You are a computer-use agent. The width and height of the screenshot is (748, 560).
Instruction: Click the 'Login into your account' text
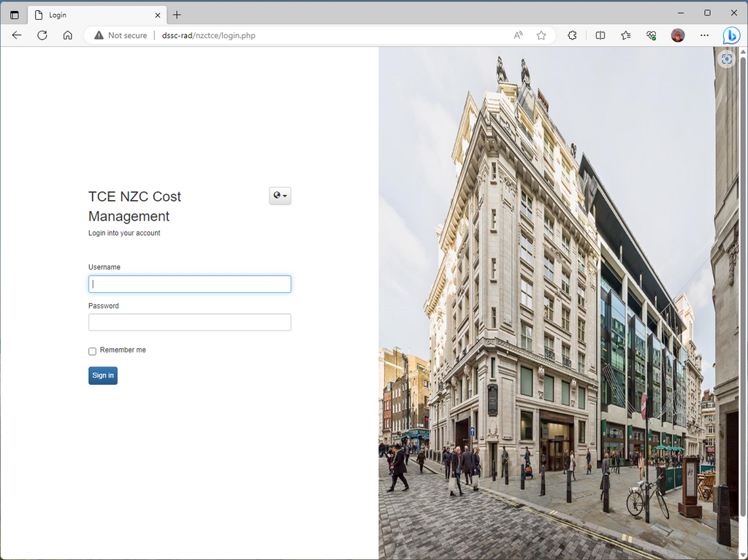pos(124,233)
